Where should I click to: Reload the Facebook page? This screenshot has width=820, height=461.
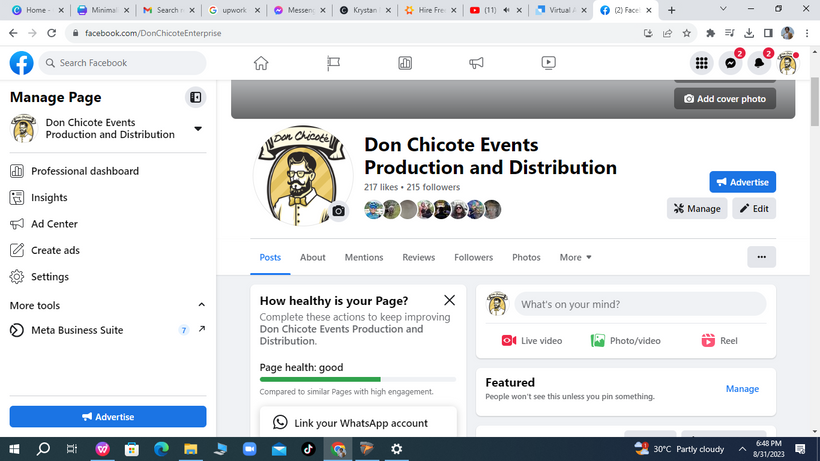coord(51,33)
